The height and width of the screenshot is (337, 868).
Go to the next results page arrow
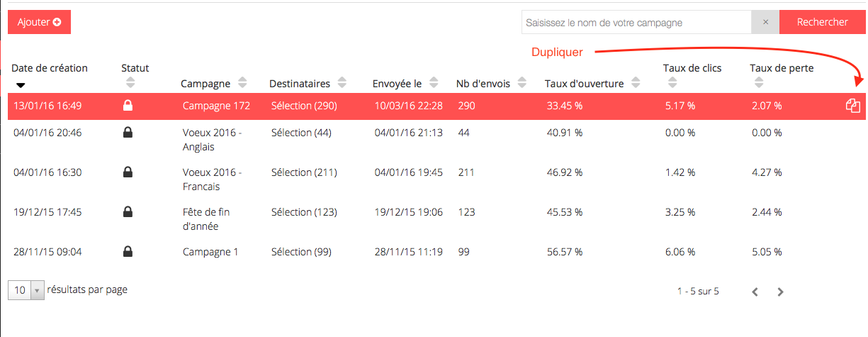(780, 292)
